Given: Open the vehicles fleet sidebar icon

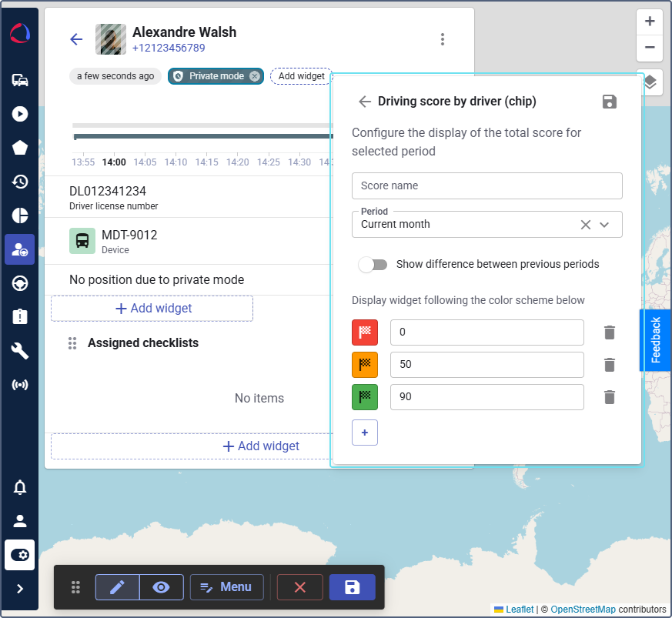Looking at the screenshot, I should pyautogui.click(x=20, y=80).
